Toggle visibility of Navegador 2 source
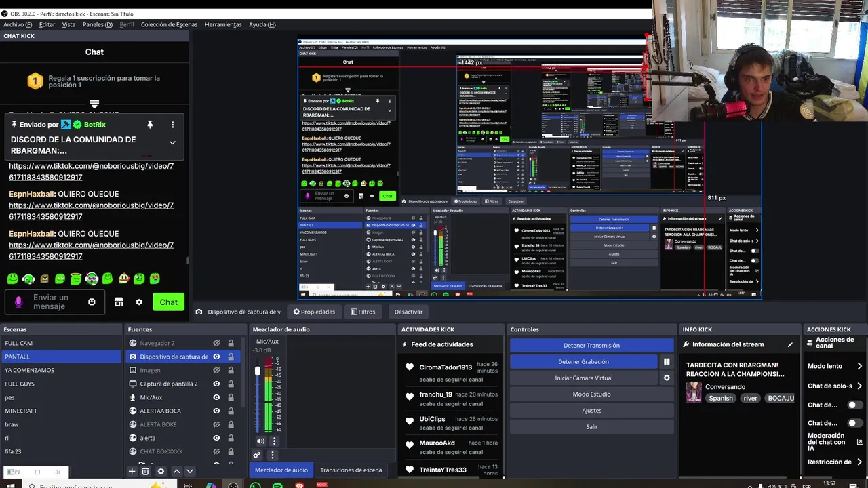Viewport: 868px width, 488px height. point(216,343)
